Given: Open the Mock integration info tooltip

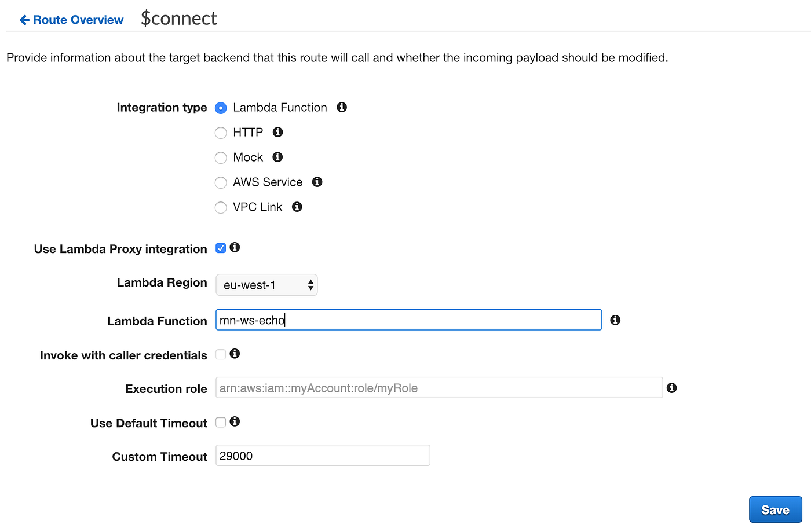Looking at the screenshot, I should tap(276, 157).
